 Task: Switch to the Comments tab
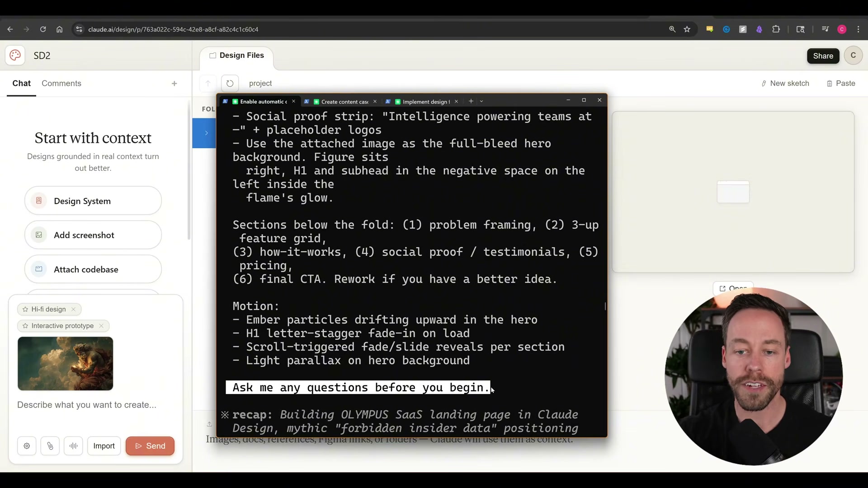(61, 84)
